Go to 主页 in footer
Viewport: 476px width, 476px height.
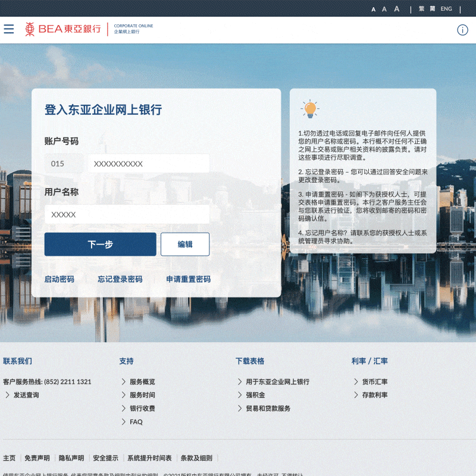point(9,458)
